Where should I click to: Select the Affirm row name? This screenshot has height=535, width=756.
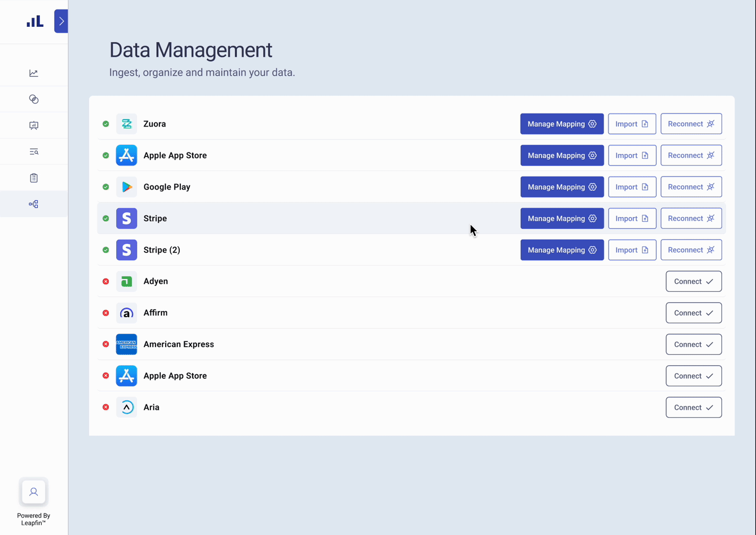click(x=156, y=313)
